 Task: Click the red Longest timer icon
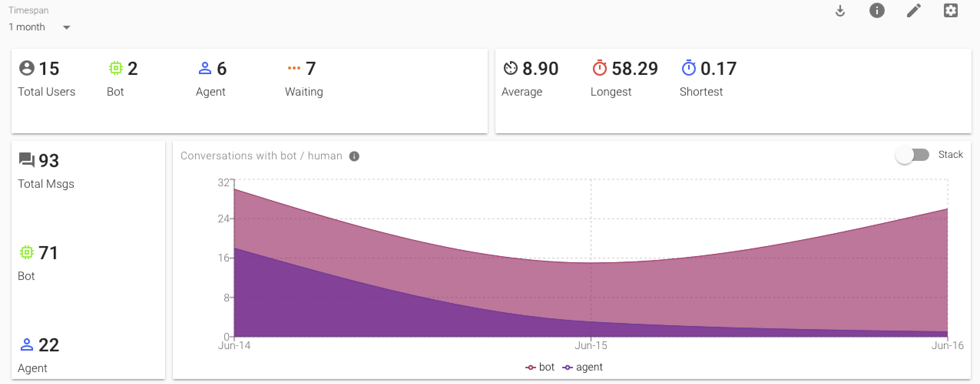coord(599,68)
